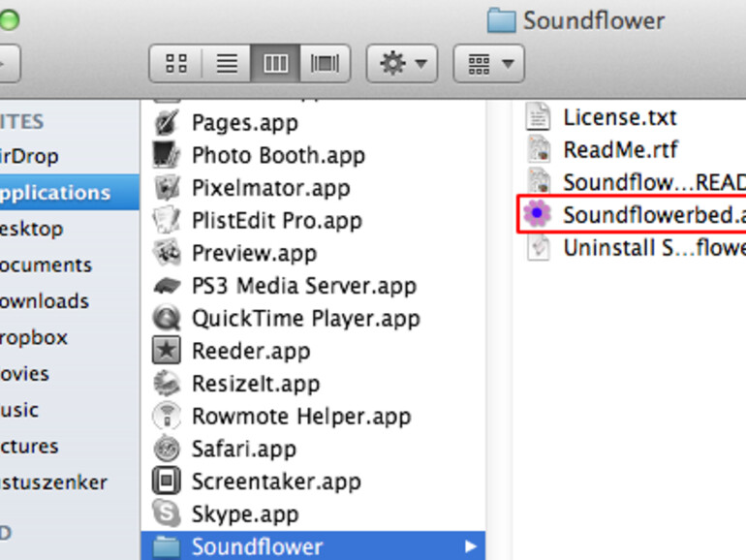Select PS3 Media Server.app
The image size is (746, 560).
click(x=303, y=286)
